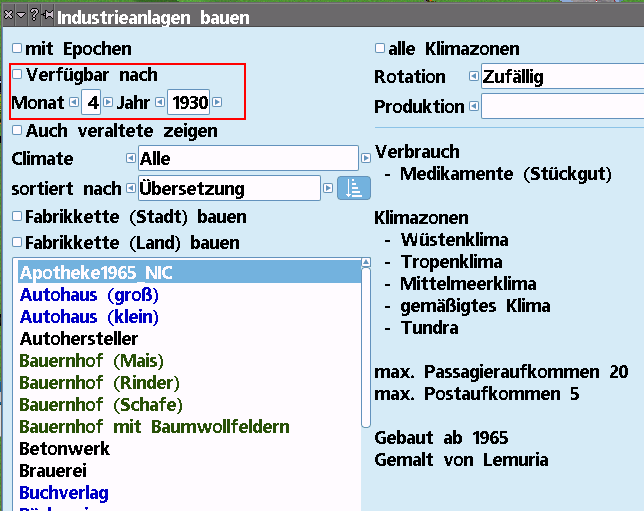Toggle the sort order button
644x511 pixels.
349,188
